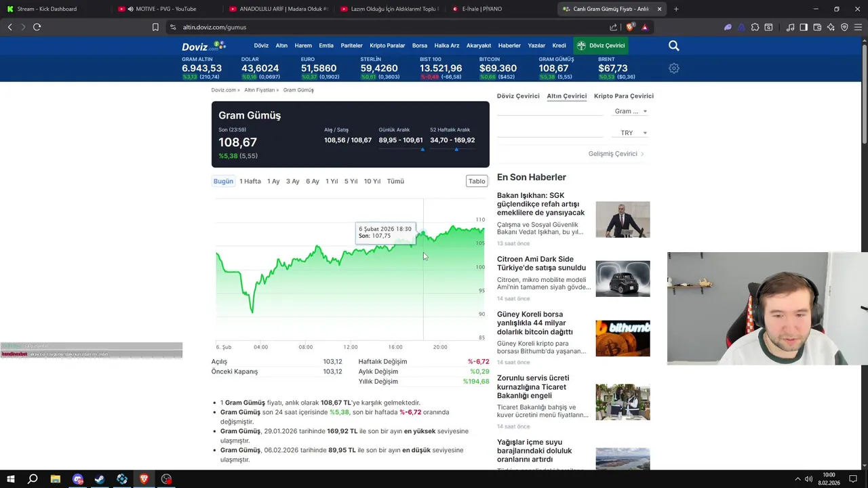Expand the Gram currency dropdown in converter

[x=631, y=111]
